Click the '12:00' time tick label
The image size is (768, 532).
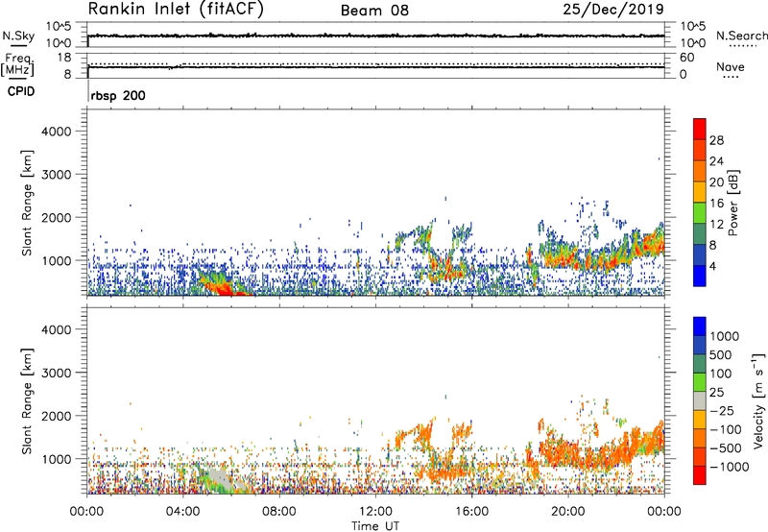point(375,512)
